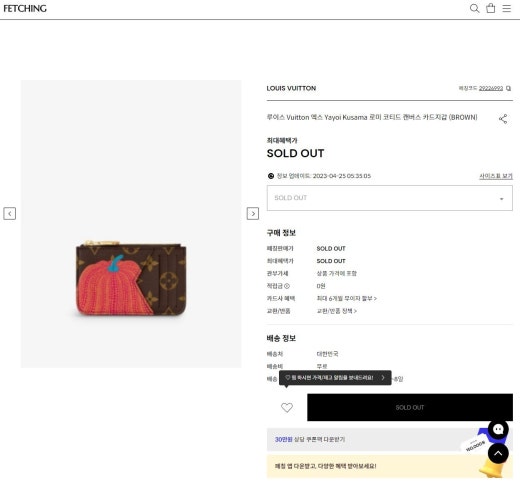Toggle the wishlist heart icon
520x495 pixels.
tap(287, 407)
